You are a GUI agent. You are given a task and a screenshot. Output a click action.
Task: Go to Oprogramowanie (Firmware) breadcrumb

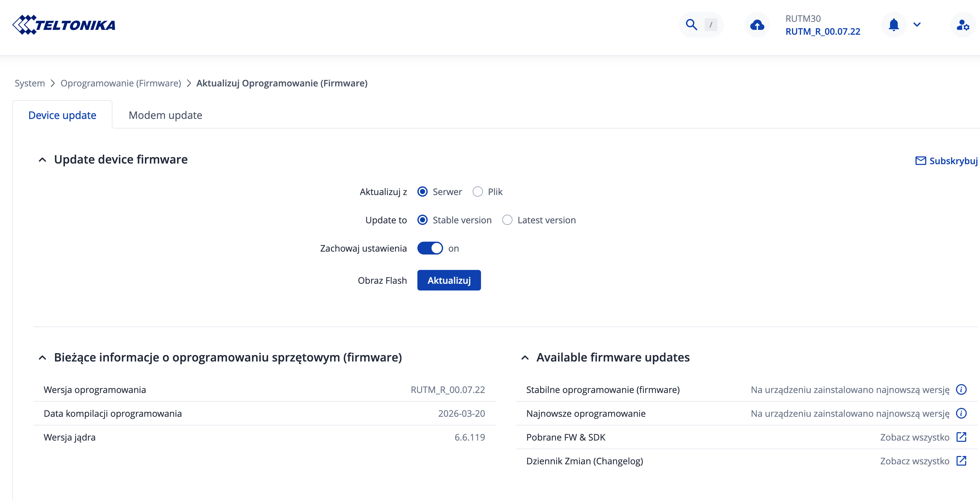tap(120, 83)
